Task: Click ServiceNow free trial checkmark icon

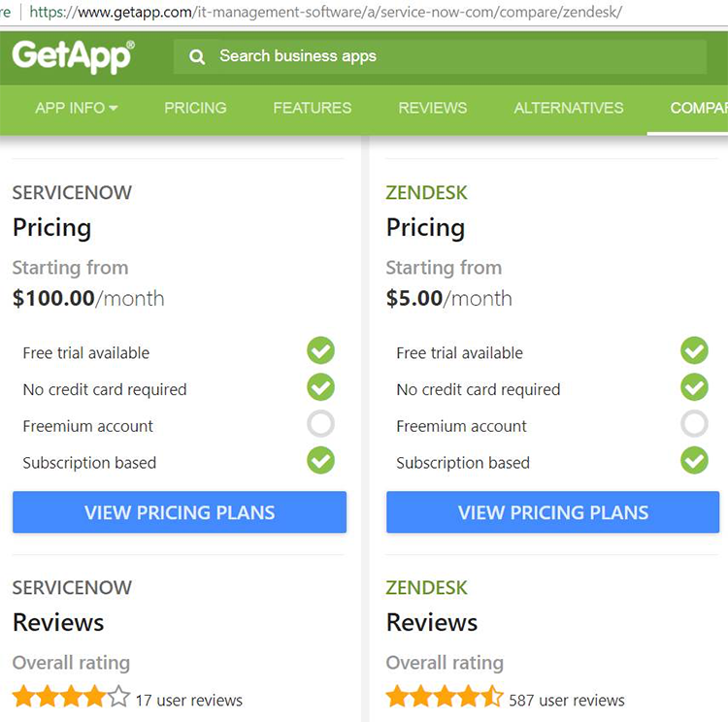Action: (x=320, y=351)
